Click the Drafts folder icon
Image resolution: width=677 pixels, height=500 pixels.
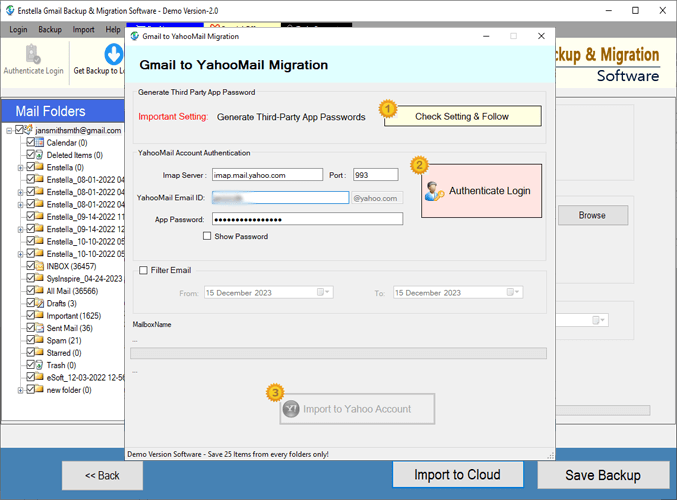click(40, 303)
